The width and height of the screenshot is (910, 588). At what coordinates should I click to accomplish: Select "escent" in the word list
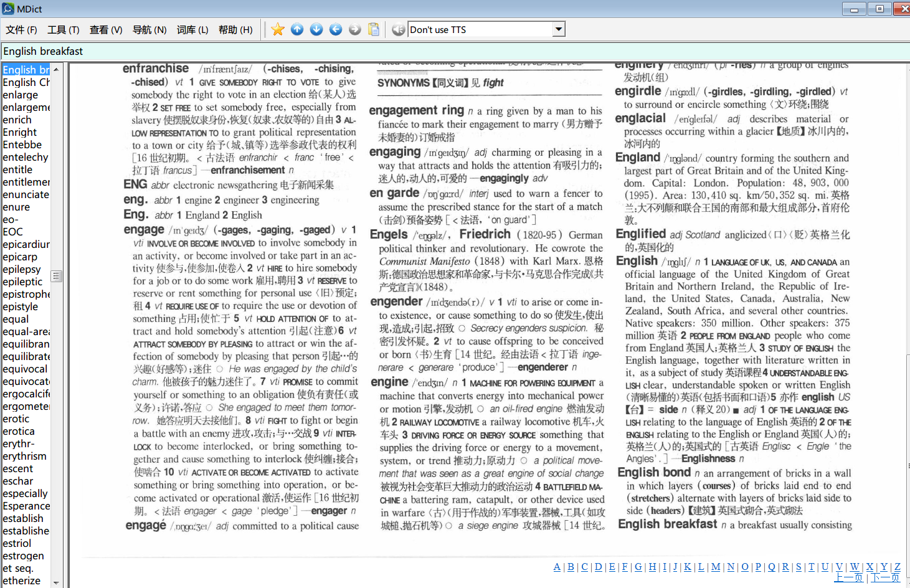[17, 468]
